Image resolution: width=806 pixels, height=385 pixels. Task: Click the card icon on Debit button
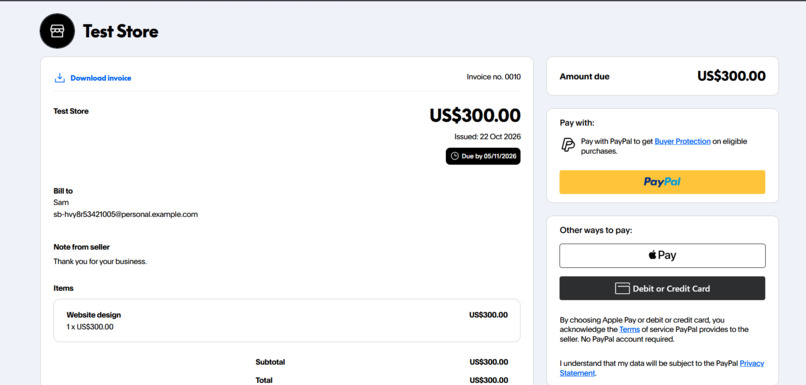point(622,288)
